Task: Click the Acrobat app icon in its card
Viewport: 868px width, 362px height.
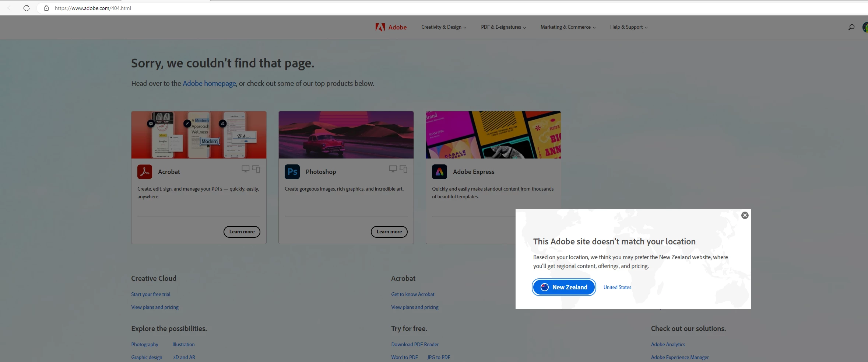Action: [x=145, y=172]
